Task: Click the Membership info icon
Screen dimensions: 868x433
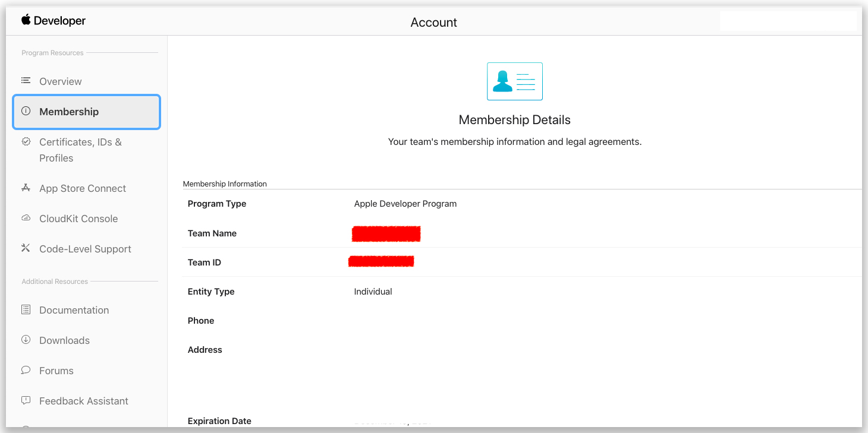Action: (x=26, y=110)
